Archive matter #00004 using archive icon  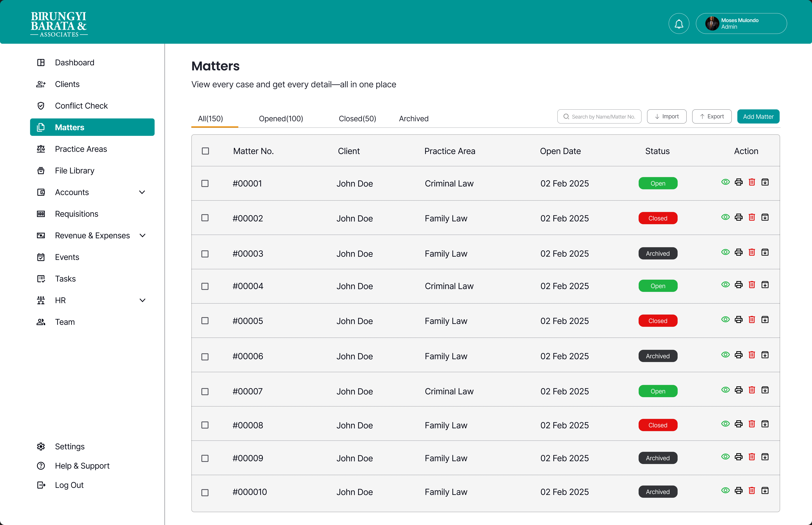tap(765, 285)
